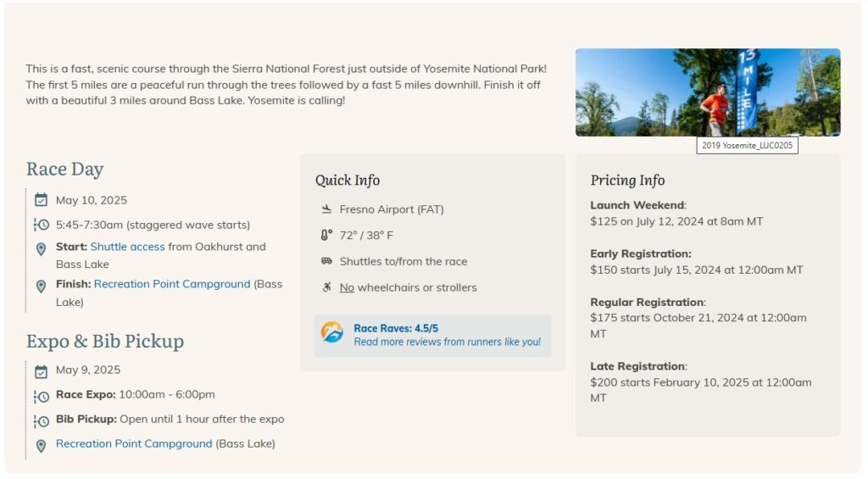Click the Race Expo 10:00am - 6:00pm text
Viewport: 868px width, 479px height.
(x=135, y=394)
